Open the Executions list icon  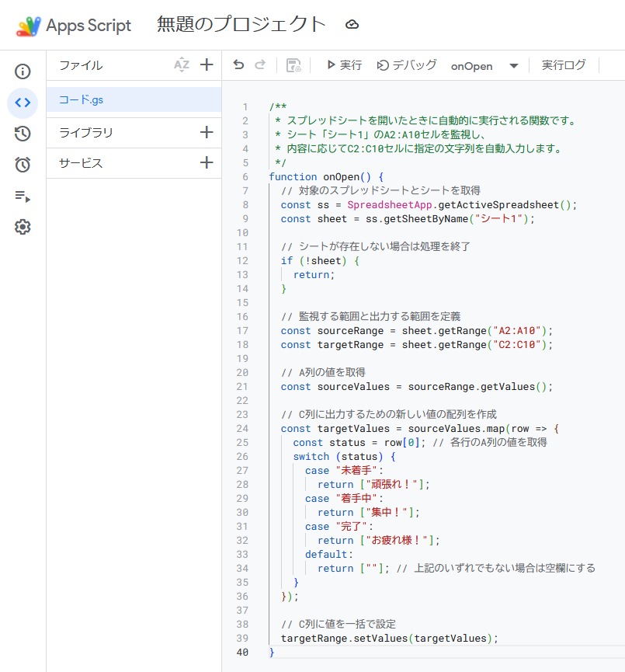(x=23, y=197)
